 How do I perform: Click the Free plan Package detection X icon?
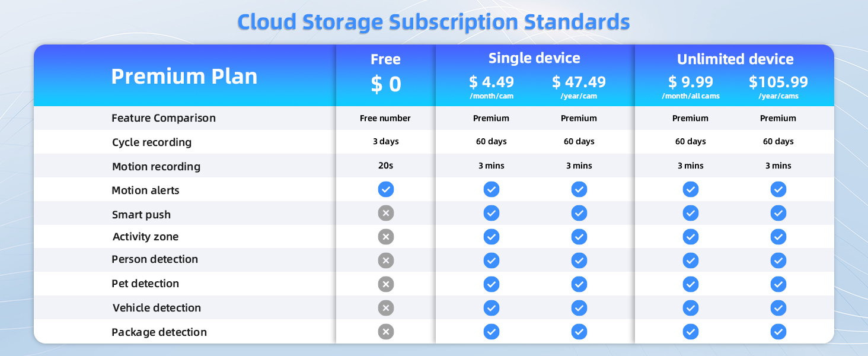coord(385,332)
